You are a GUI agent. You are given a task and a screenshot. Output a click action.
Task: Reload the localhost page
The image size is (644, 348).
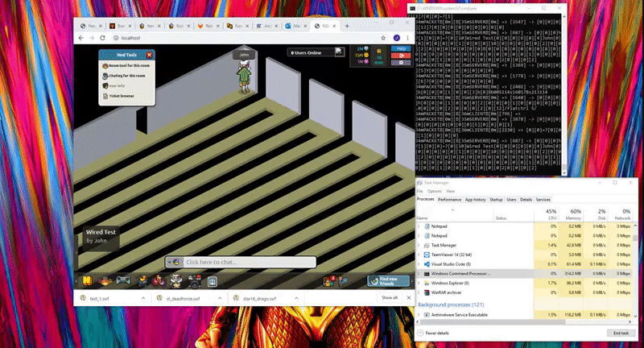[x=102, y=38]
